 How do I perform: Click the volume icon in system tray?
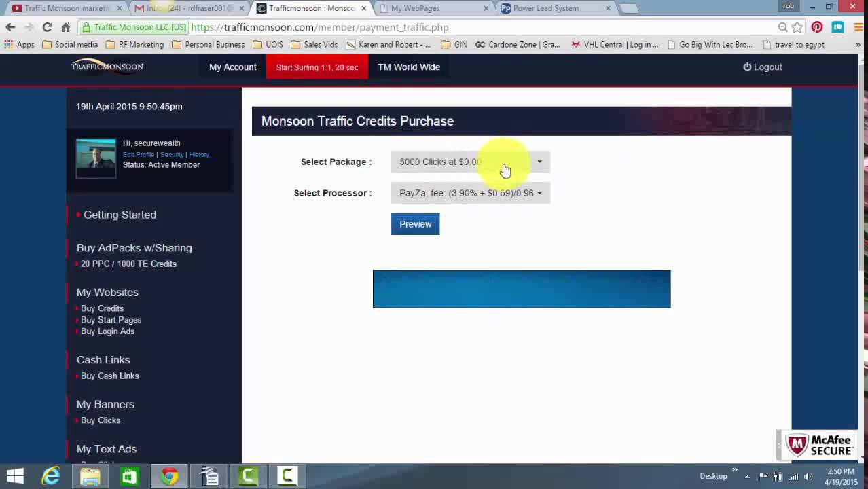(x=808, y=476)
